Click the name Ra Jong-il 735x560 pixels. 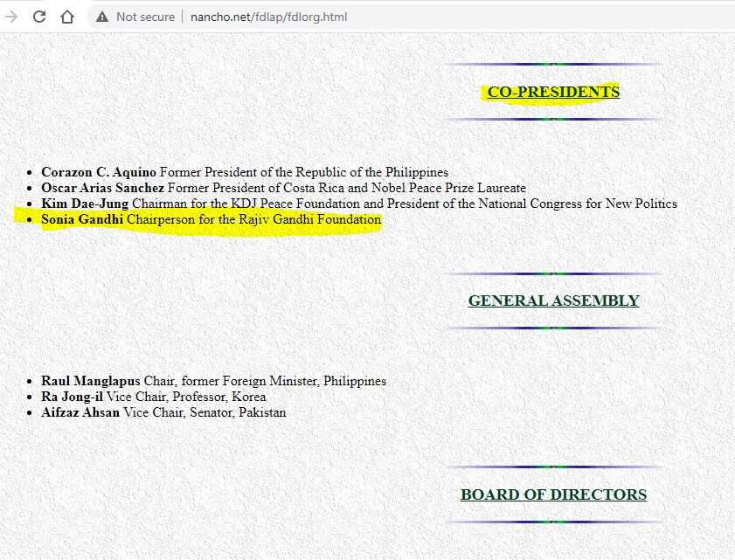73,397
